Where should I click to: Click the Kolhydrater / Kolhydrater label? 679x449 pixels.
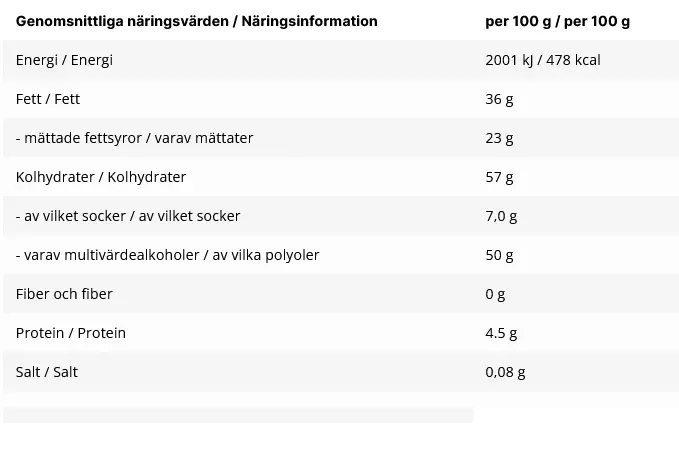click(101, 177)
